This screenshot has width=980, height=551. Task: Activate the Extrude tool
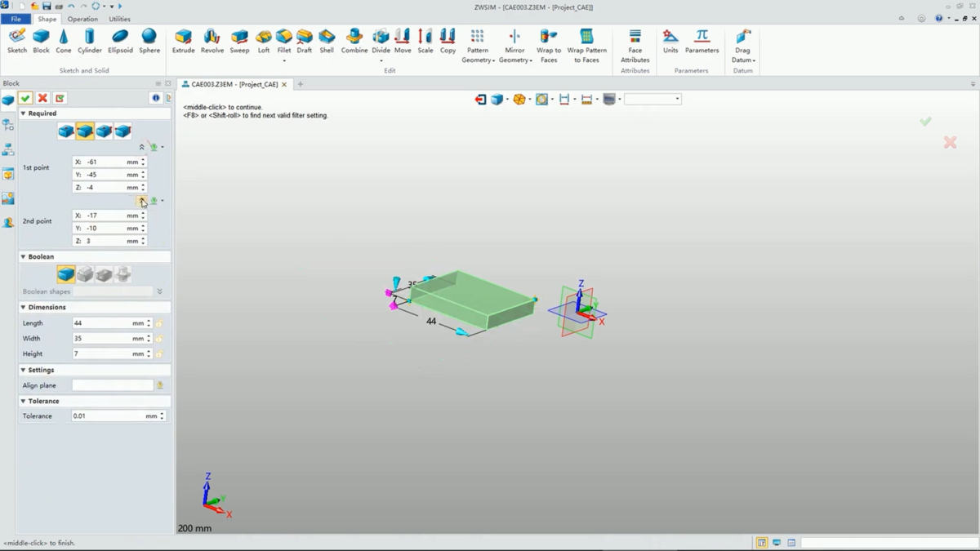pyautogui.click(x=184, y=41)
